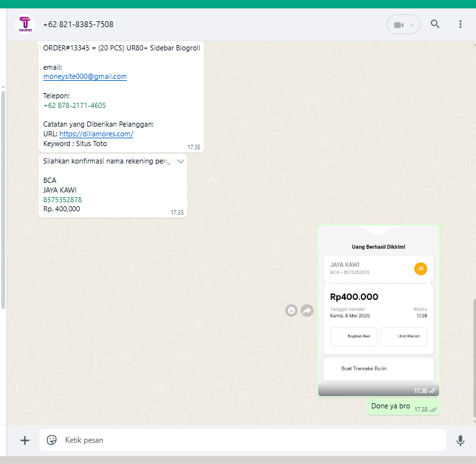Open search in chat magnifier icon
This screenshot has height=464, width=476.
coord(435,25)
